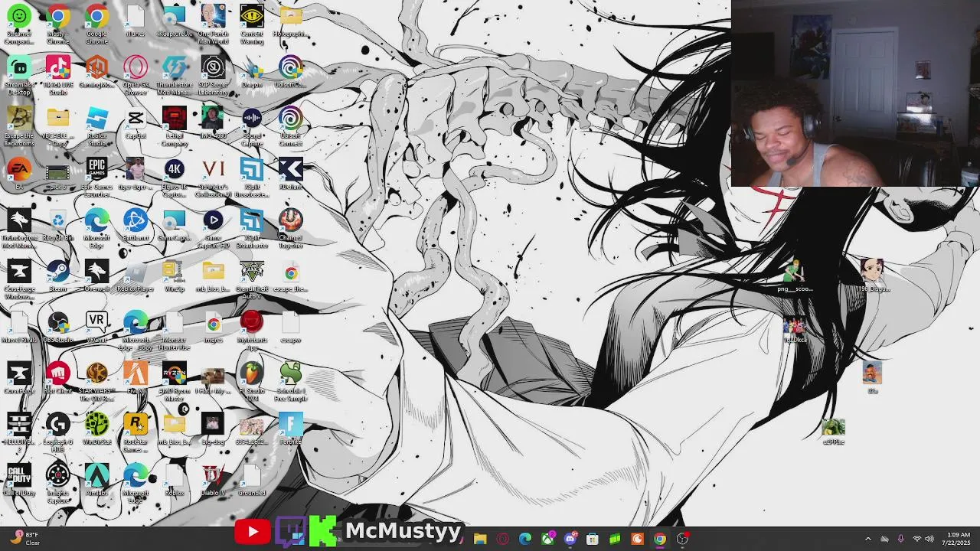Open the Holographi... folder
The height and width of the screenshot is (551, 980).
291,21
